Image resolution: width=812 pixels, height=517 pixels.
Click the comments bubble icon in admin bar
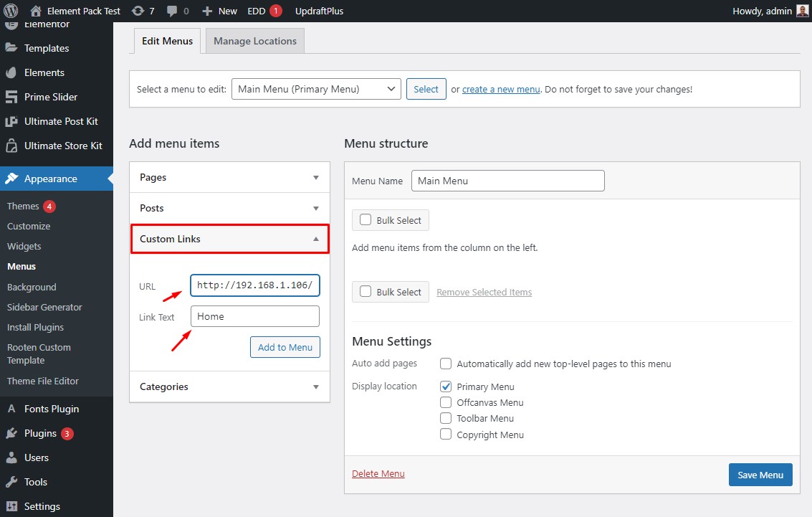click(171, 11)
